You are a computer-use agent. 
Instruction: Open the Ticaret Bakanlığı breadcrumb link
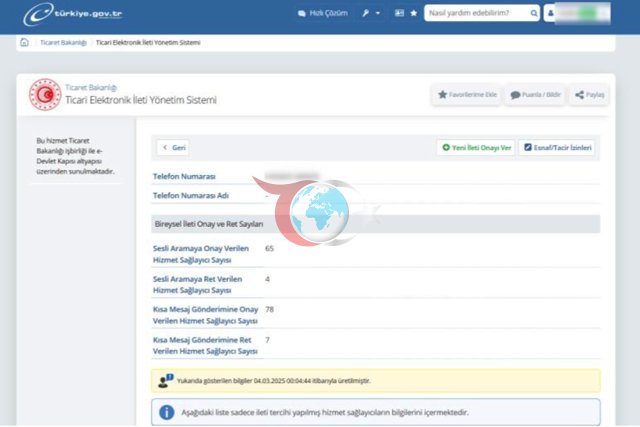tap(63, 42)
